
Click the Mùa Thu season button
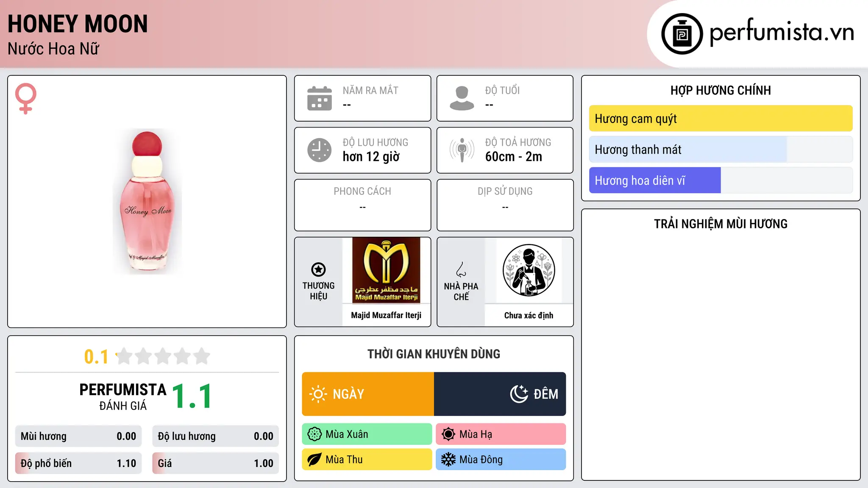coord(367,460)
